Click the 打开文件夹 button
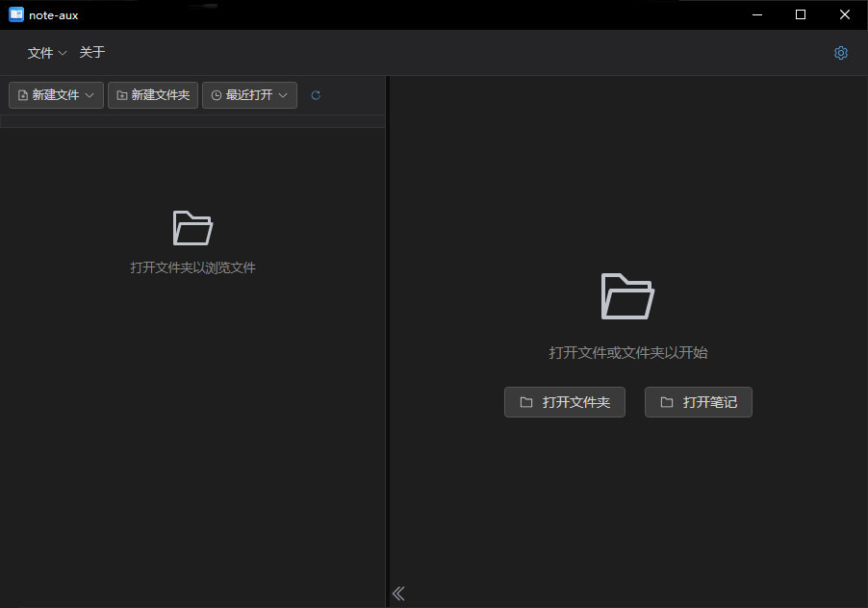Image resolution: width=868 pixels, height=608 pixels. pos(565,402)
